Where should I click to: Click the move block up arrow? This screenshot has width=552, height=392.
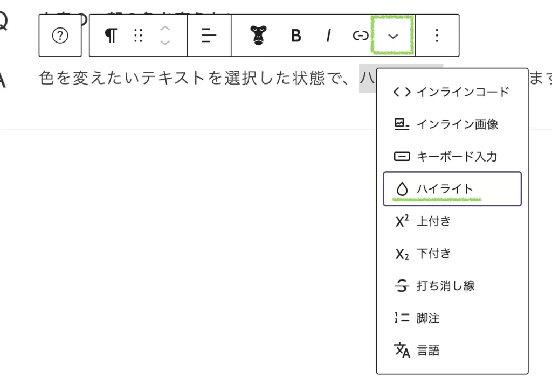pos(165,29)
